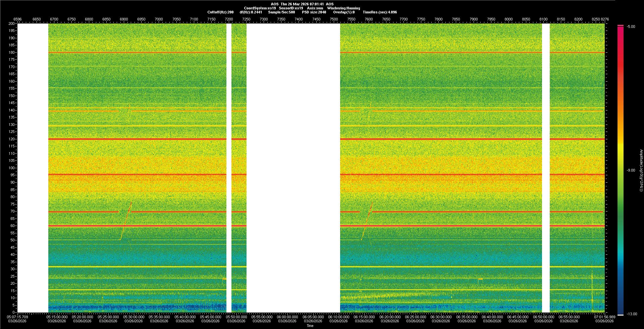Select the 05:30:00.000 time axis label
The width and height of the screenshot is (644, 329).
tap(133, 317)
